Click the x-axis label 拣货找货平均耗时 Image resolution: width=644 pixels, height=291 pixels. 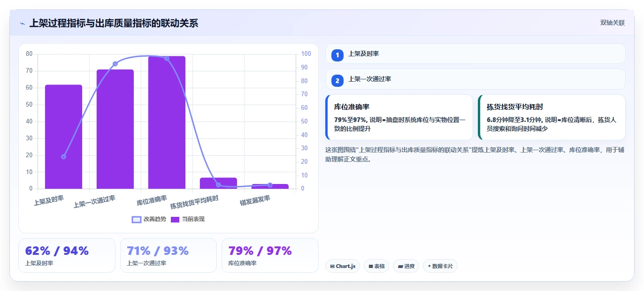[x=194, y=202]
